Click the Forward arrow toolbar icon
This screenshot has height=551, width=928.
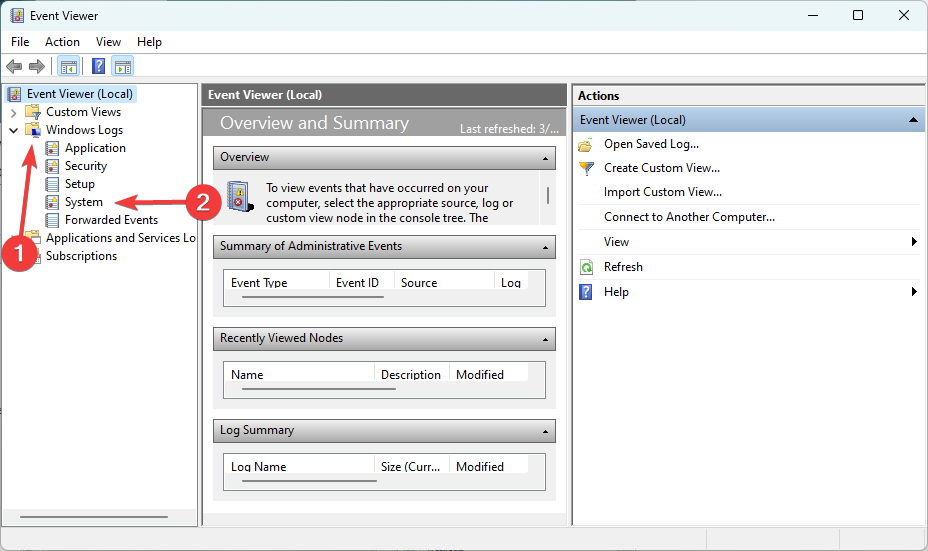[x=37, y=67]
